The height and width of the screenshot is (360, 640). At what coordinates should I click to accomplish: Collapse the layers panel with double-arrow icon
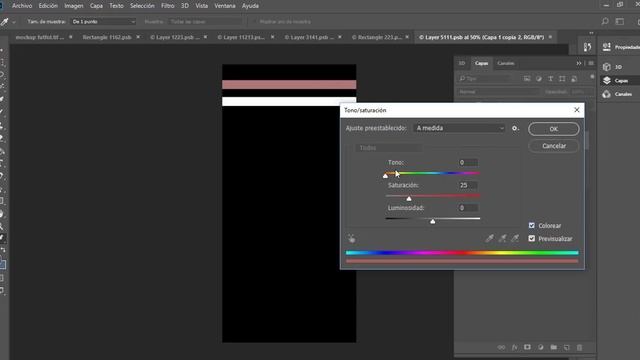pos(579,63)
